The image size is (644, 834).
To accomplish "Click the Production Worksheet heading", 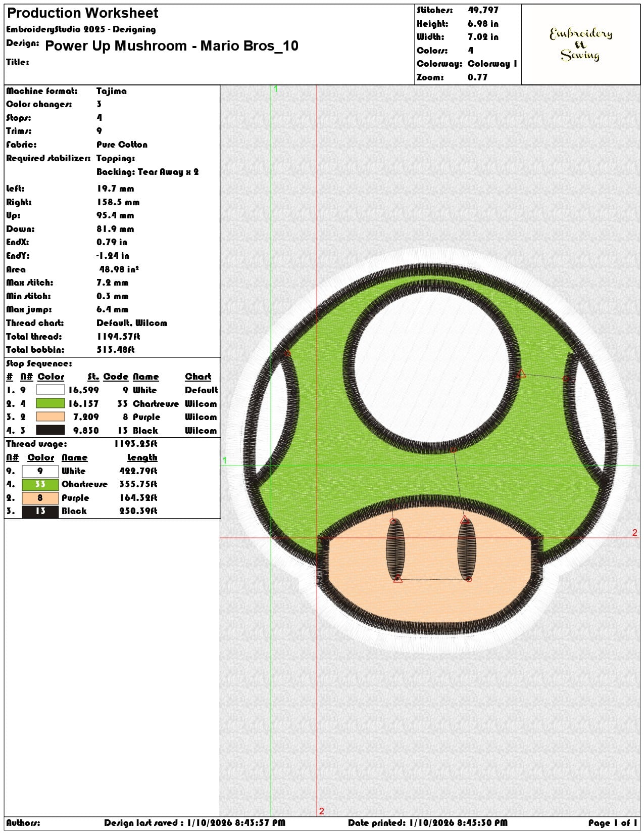I will [83, 13].
